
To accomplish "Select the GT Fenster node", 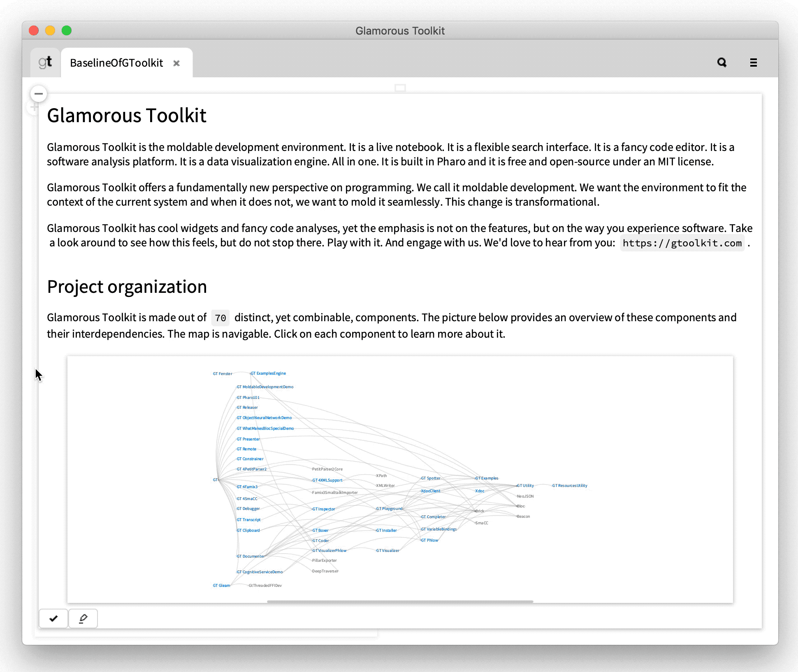I will click(223, 374).
